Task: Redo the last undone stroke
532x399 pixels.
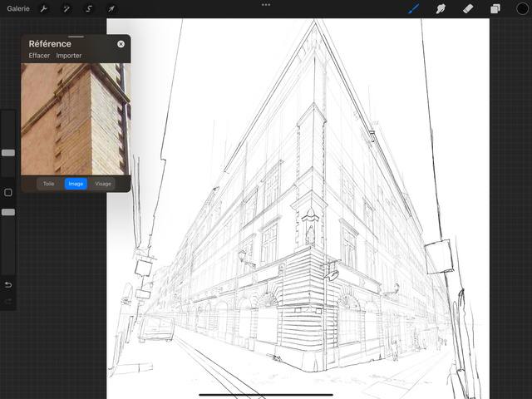Action: 8,301
